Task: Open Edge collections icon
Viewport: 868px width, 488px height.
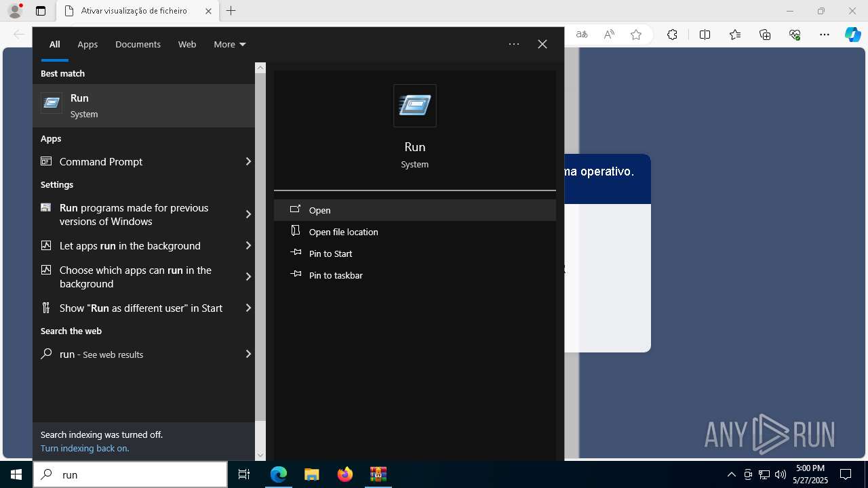Action: click(x=765, y=35)
